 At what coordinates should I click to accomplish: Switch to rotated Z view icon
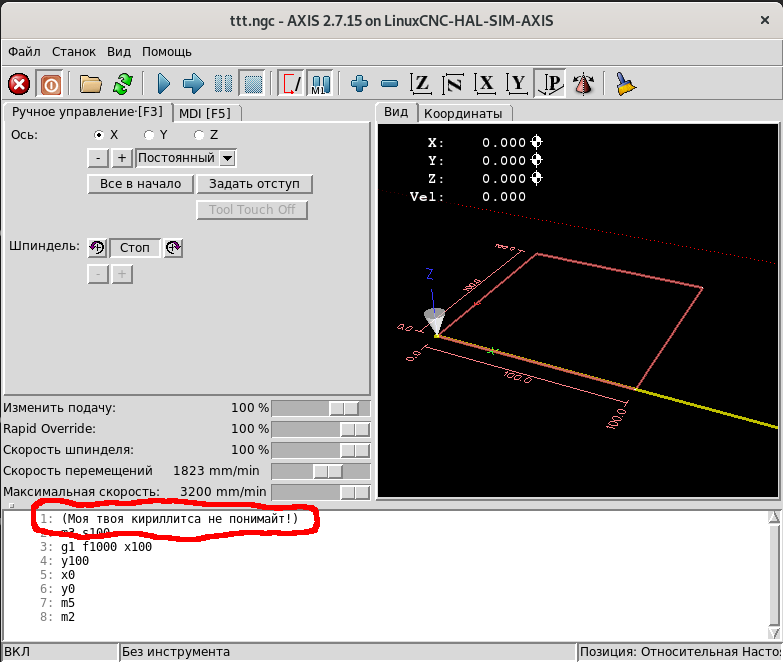pos(453,83)
